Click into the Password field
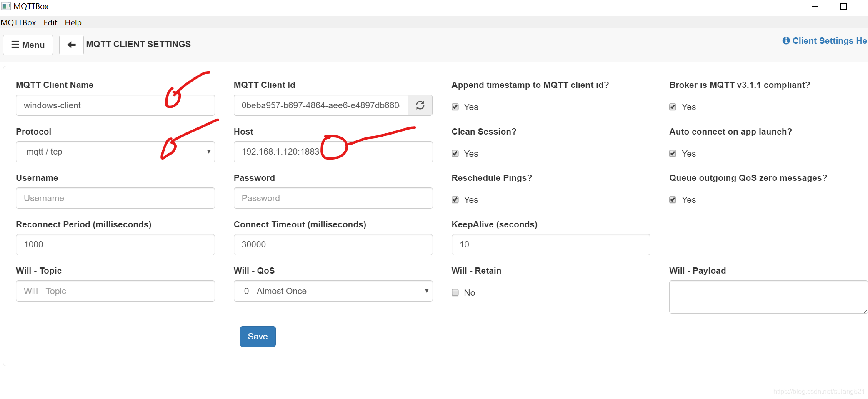This screenshot has width=868, height=399. (x=333, y=198)
